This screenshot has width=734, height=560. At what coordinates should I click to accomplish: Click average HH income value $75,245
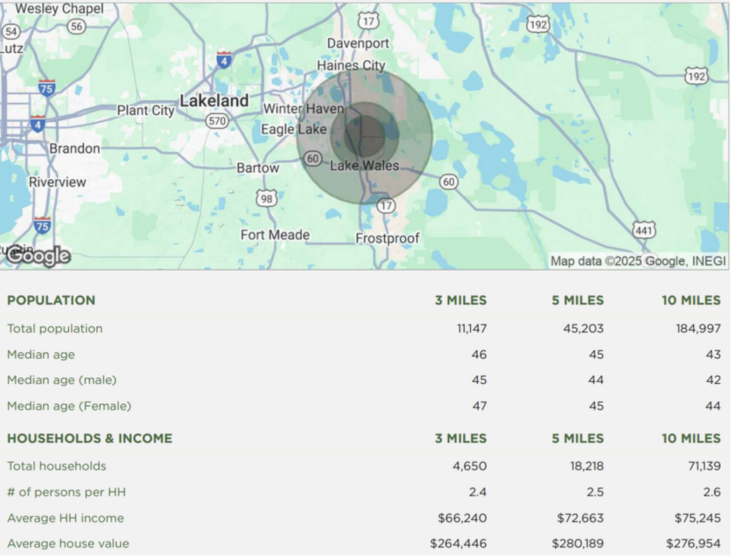(x=698, y=518)
